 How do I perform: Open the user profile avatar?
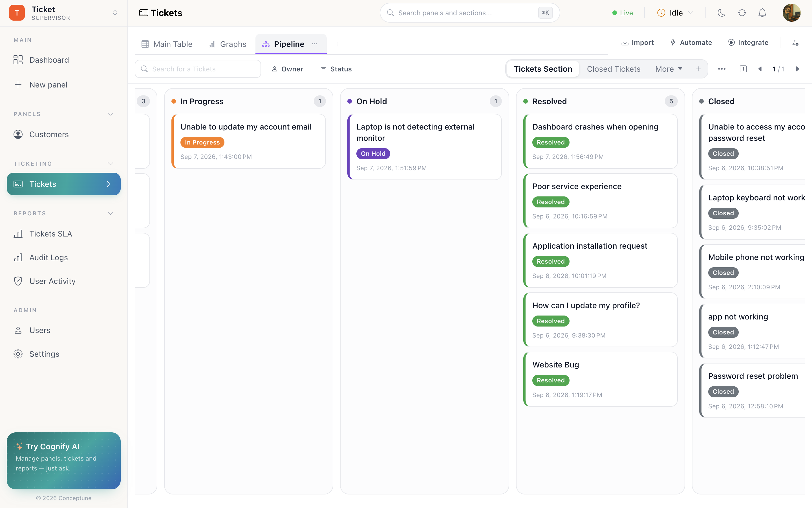tap(791, 13)
